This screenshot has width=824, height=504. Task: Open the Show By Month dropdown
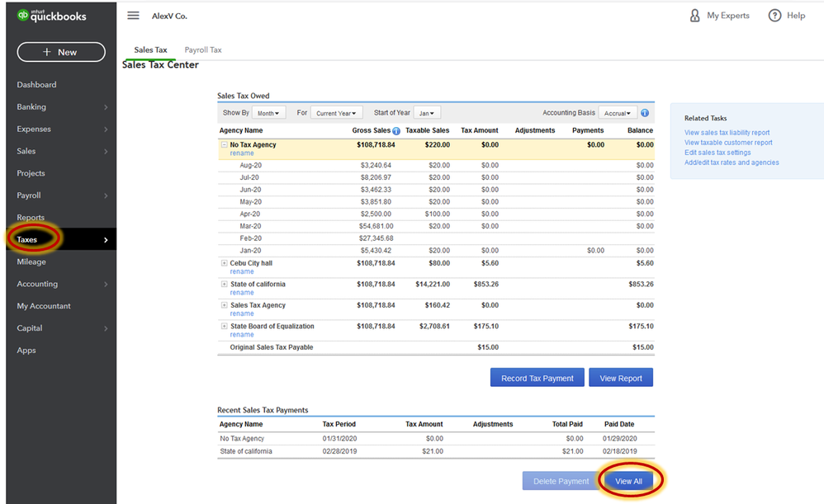(268, 113)
